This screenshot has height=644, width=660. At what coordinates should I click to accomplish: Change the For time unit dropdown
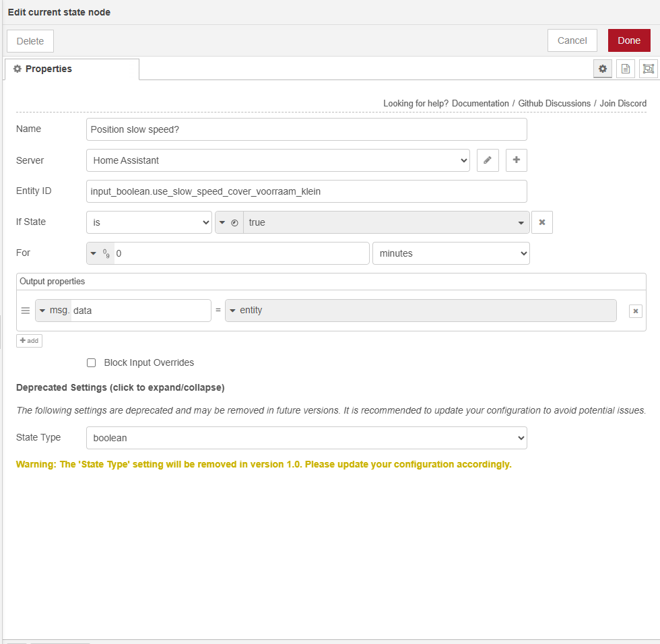point(451,253)
